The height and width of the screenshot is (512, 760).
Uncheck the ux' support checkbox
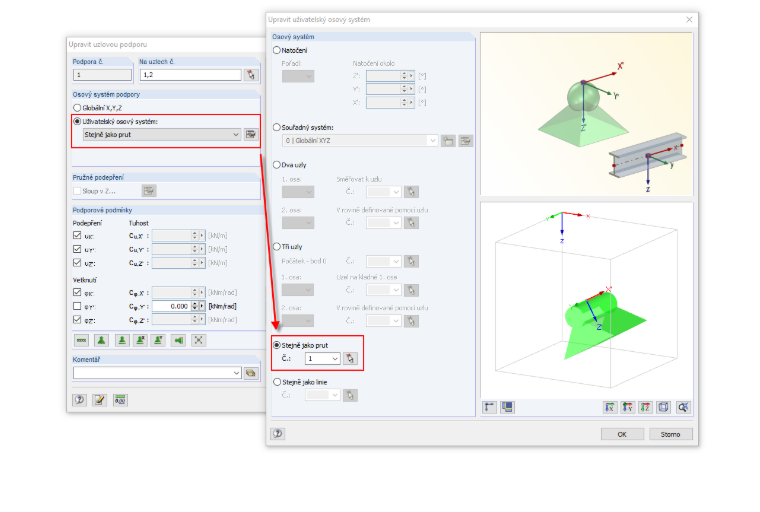click(77, 235)
